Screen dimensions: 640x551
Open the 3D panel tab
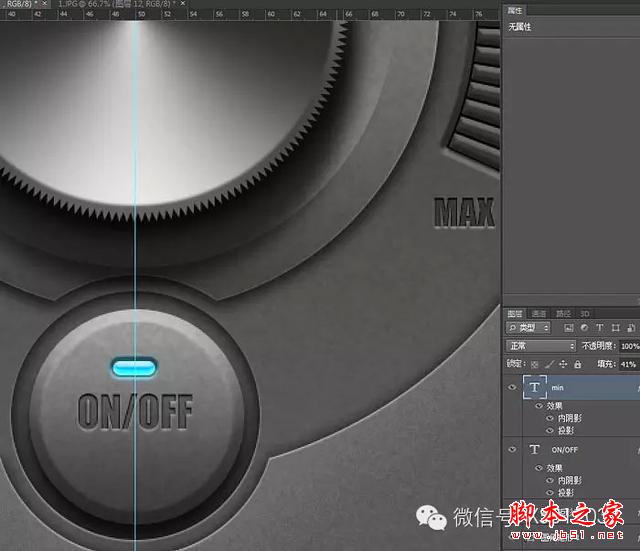(x=585, y=313)
